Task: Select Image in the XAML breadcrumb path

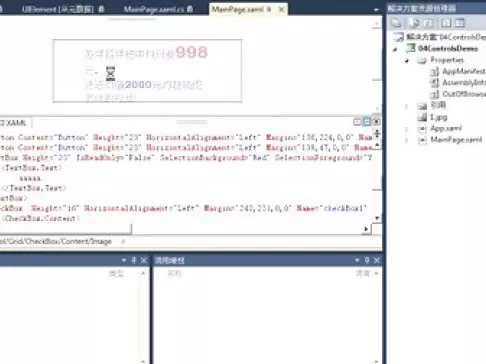Action: (100, 241)
